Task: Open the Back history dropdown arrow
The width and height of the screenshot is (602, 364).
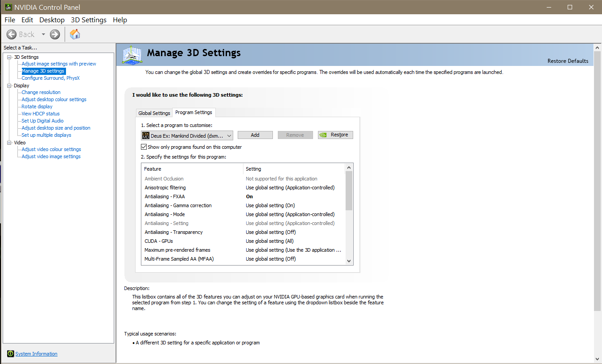Action: [43, 34]
